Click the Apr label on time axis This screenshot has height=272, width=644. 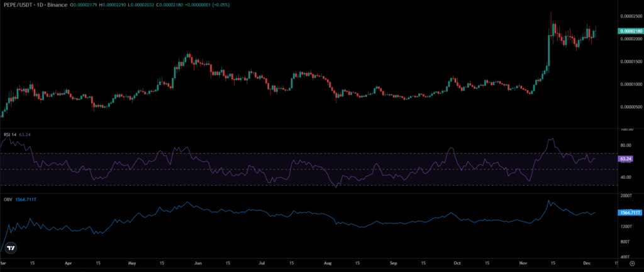[x=69, y=262]
